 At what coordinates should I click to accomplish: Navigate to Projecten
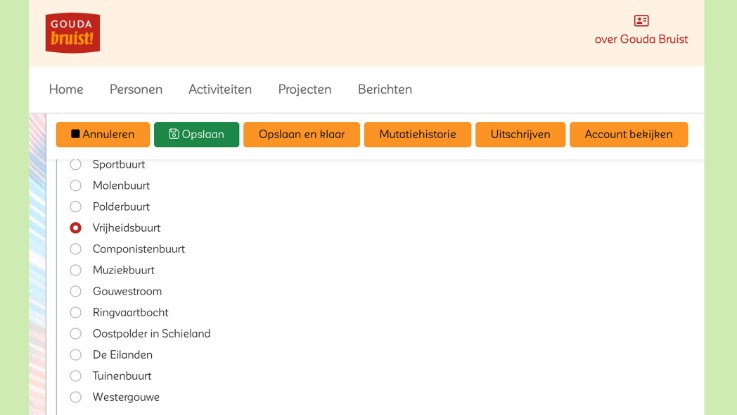(305, 89)
